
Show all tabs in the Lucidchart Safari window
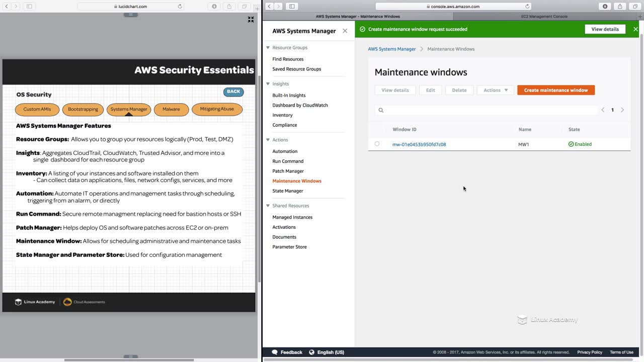tap(244, 7)
